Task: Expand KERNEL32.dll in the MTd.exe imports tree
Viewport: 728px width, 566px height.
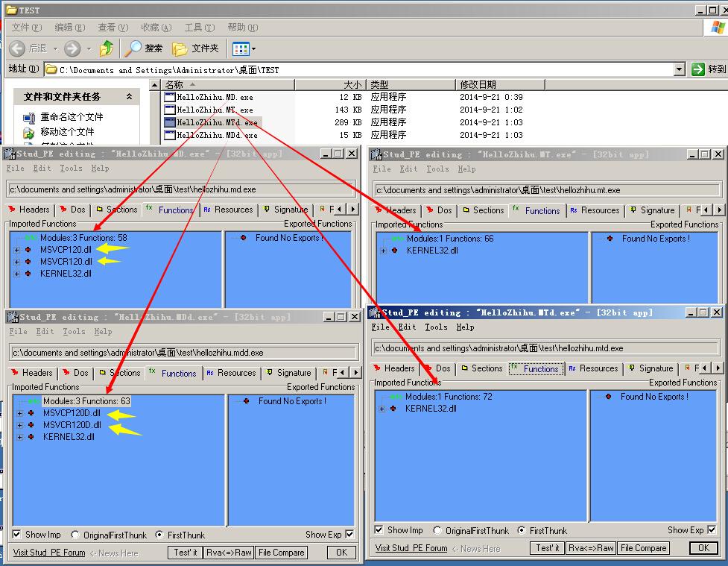Action: tap(382, 409)
